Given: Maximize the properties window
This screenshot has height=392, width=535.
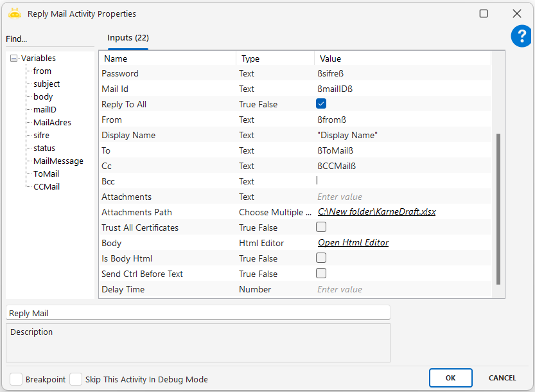Looking at the screenshot, I should 484,13.
